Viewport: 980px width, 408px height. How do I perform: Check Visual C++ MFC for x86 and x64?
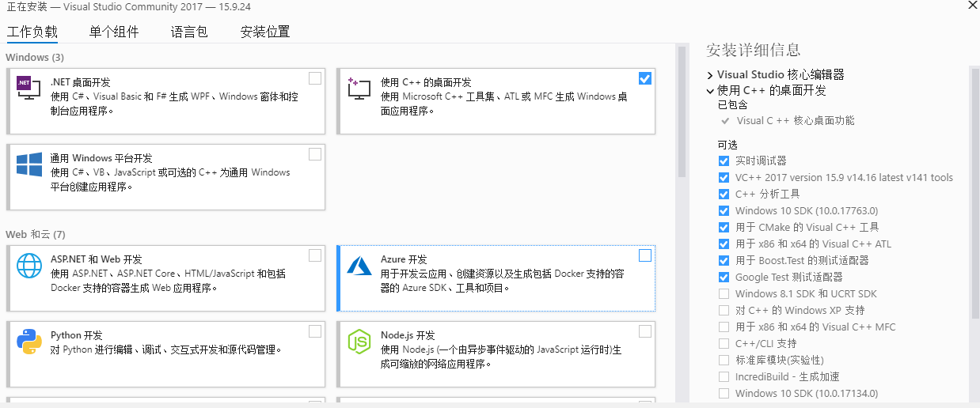[724, 327]
